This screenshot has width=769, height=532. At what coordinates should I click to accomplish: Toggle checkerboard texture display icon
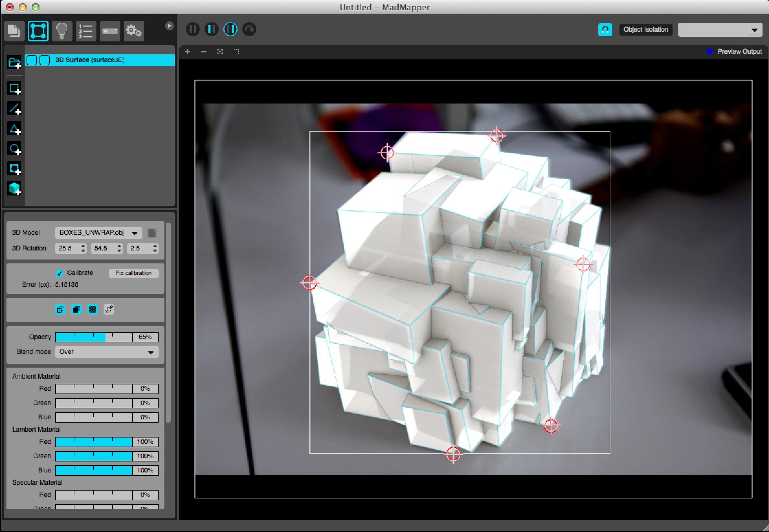click(x=92, y=310)
